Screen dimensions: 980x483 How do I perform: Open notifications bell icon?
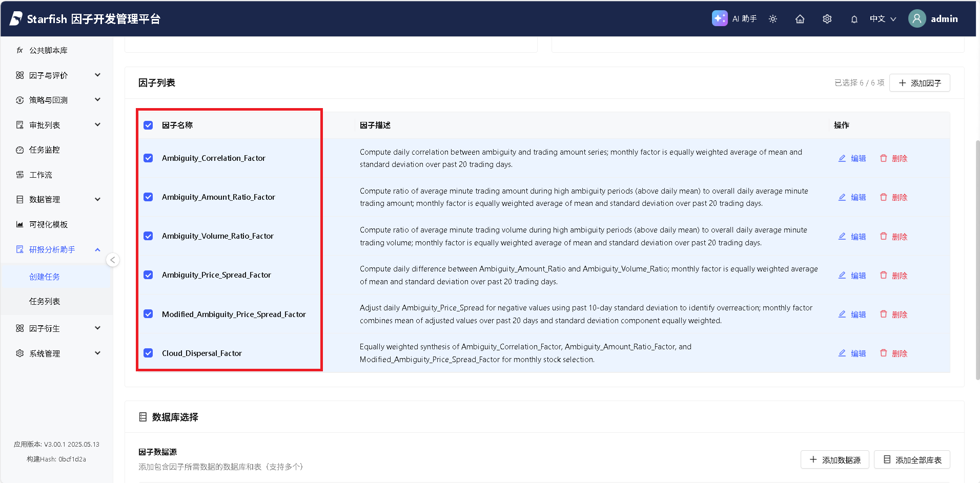click(x=854, y=19)
